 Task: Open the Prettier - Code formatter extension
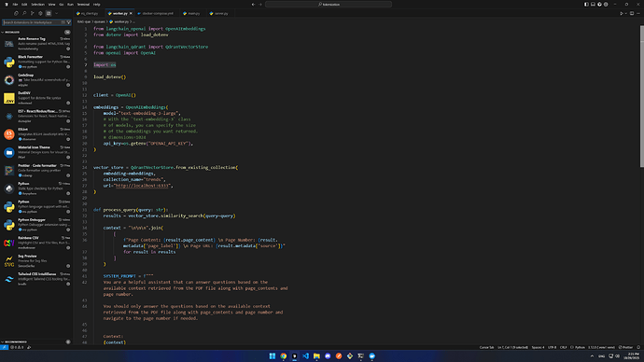click(36, 170)
